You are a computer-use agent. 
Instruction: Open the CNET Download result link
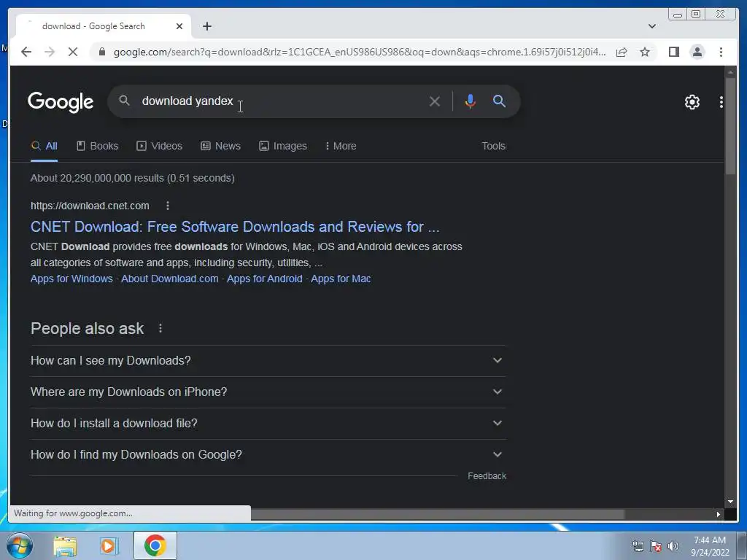235,227
